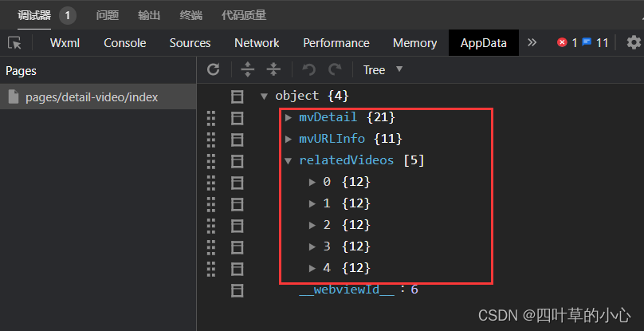
Task: Click the refresh icon in AppData toolbar
Action: pyautogui.click(x=213, y=69)
